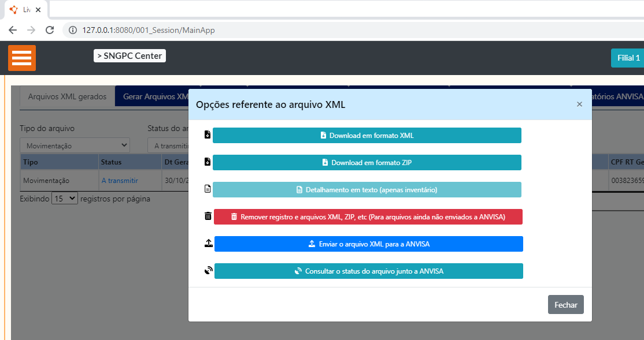Click the status sync icon beside Consultar
This screenshot has height=340, width=644.
click(209, 271)
